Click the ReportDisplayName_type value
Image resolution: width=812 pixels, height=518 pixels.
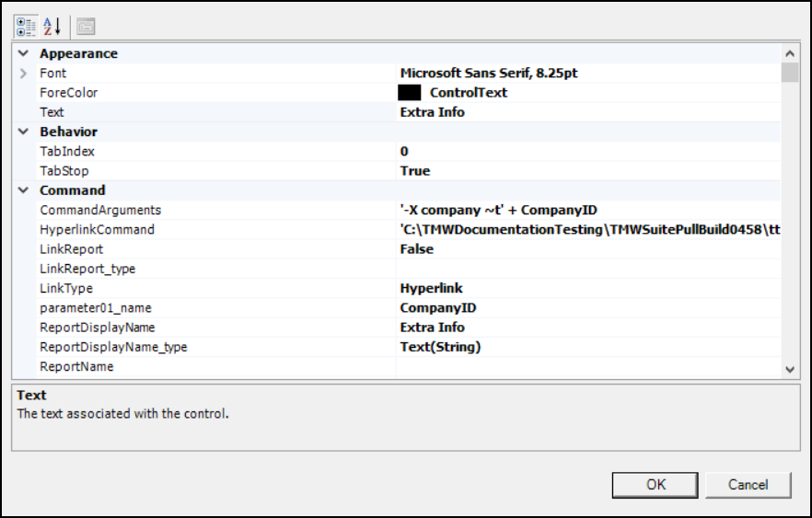(x=440, y=347)
